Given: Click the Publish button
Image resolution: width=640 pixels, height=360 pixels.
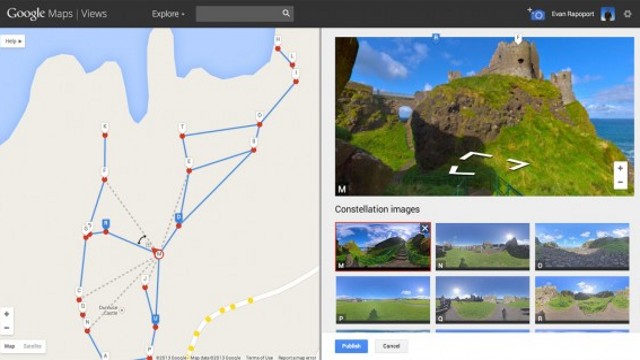Looking at the screenshot, I should coord(351,346).
